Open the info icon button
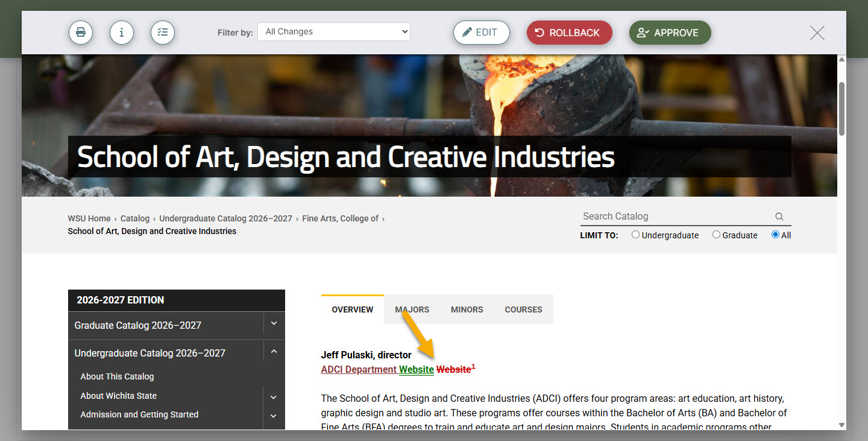 (x=122, y=33)
